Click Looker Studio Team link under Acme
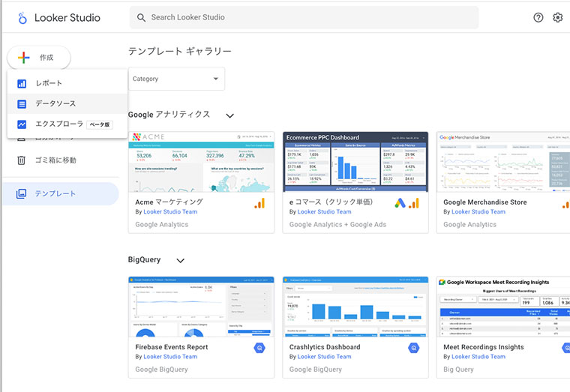This screenshot has height=392, width=570. tap(170, 212)
